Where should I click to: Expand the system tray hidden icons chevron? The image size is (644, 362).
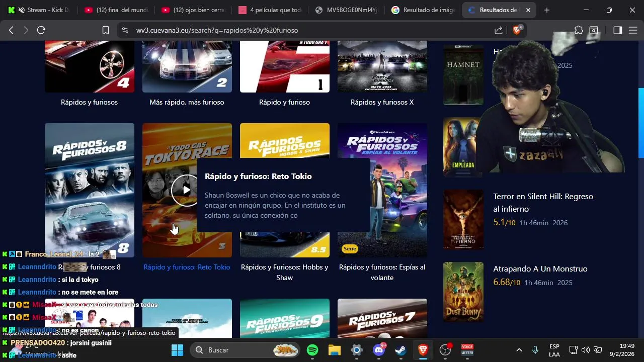click(519, 350)
